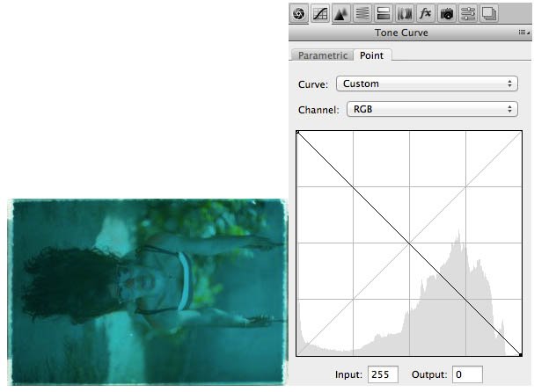This screenshot has height=392, width=534.
Task: Open the Channel dropdown set to RGB
Action: point(432,109)
